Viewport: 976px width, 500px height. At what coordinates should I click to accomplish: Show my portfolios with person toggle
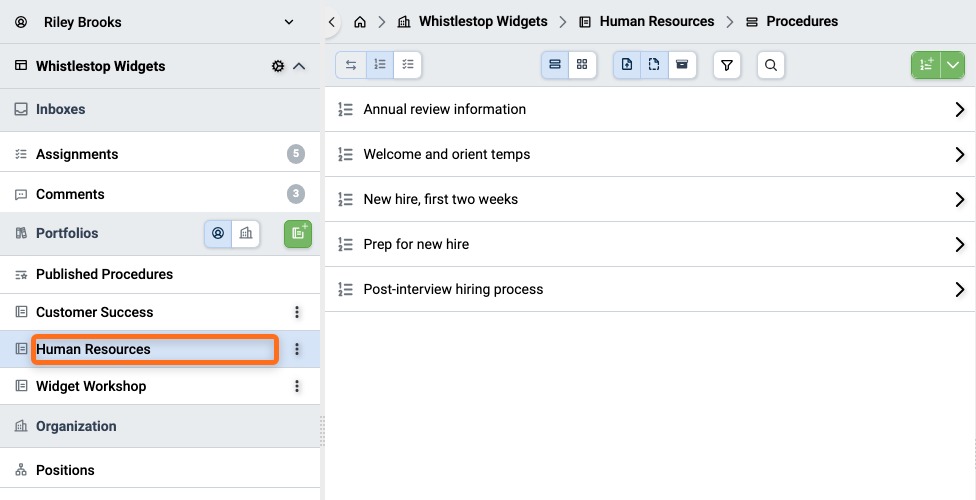point(218,233)
